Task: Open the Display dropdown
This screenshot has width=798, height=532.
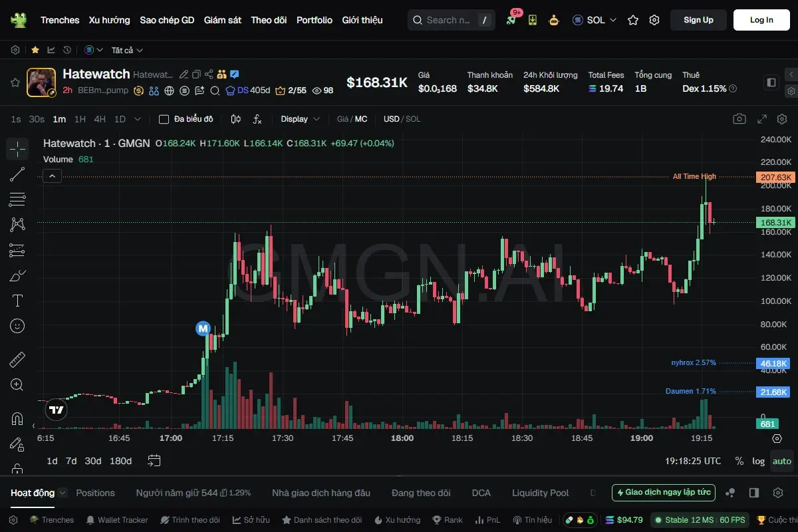Action: [300, 119]
